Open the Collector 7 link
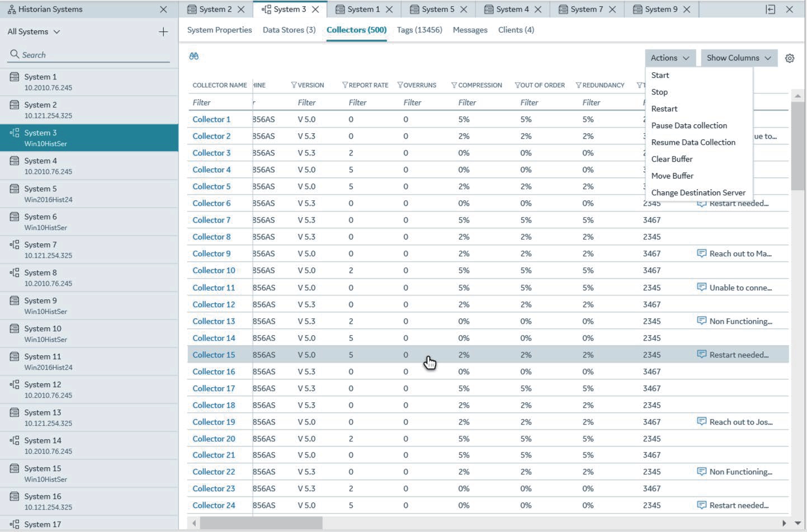Image resolution: width=807 pixels, height=532 pixels. point(211,220)
